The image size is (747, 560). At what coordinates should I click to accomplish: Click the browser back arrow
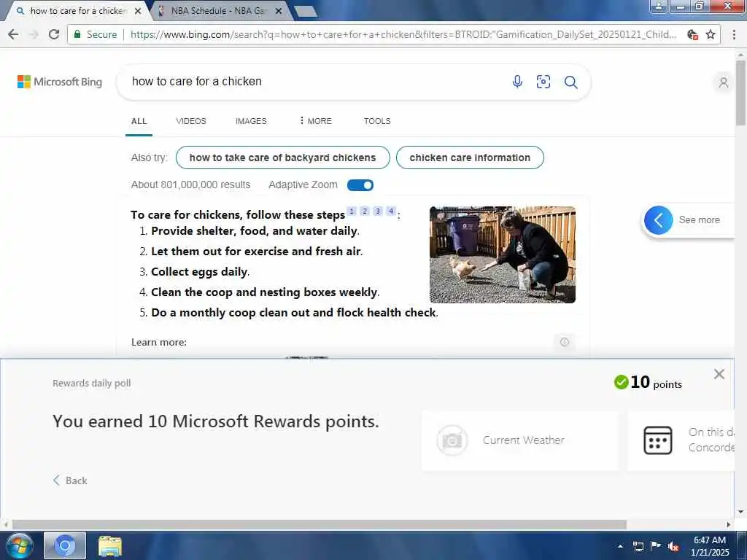(x=13, y=34)
